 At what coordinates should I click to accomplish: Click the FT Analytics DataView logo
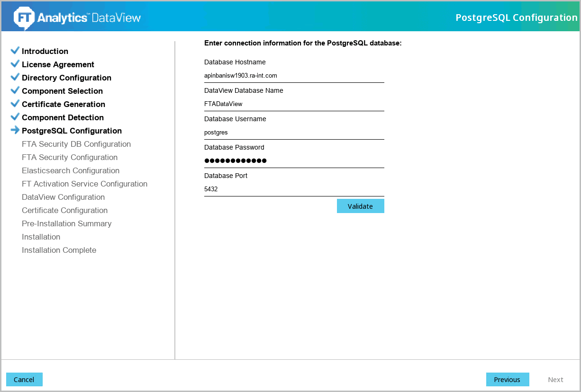77,18
